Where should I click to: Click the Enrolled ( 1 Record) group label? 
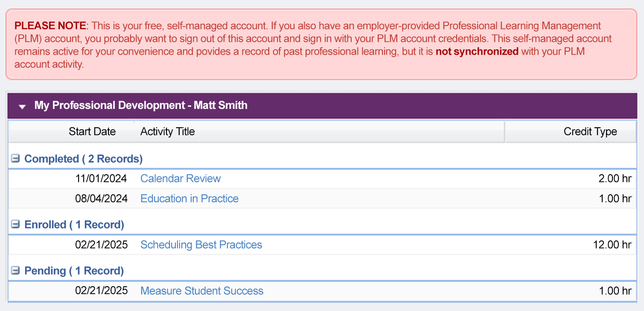(74, 224)
